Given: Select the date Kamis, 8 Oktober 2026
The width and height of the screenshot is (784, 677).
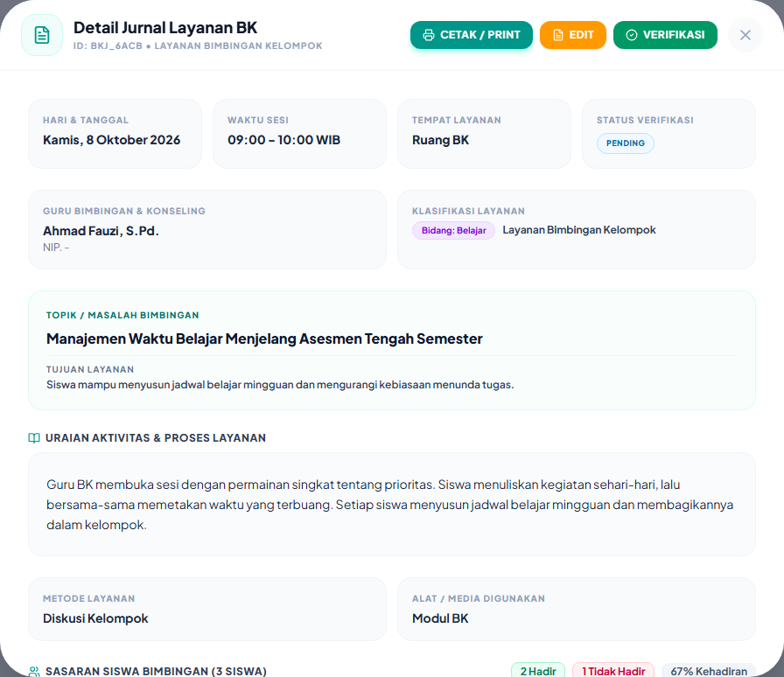Looking at the screenshot, I should (x=111, y=140).
